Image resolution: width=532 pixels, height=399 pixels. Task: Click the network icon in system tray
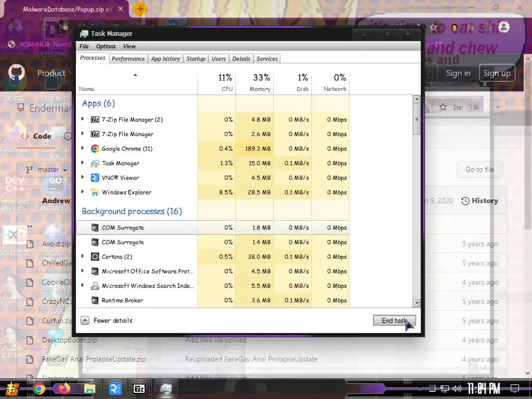(444, 389)
